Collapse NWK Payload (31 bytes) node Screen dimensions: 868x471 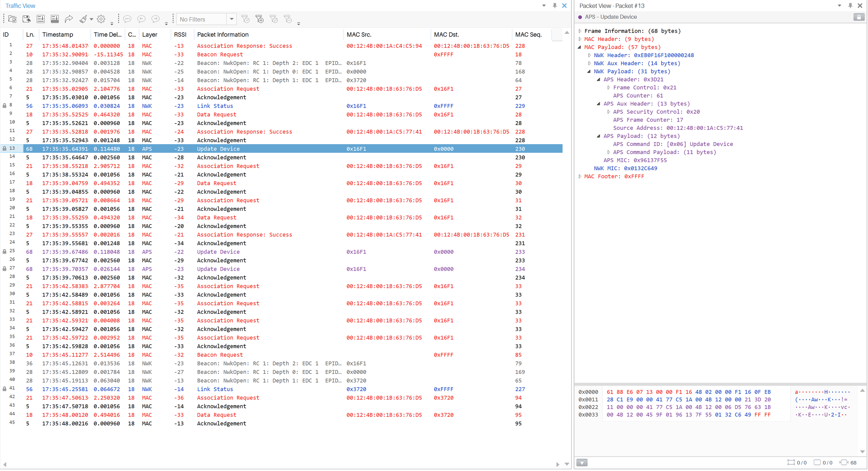point(590,72)
